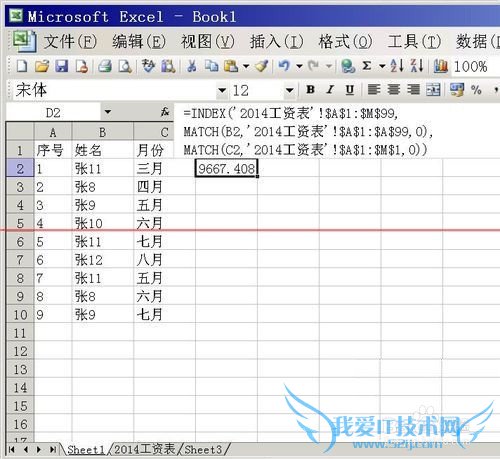Expand the font size dropdown

click(x=289, y=90)
